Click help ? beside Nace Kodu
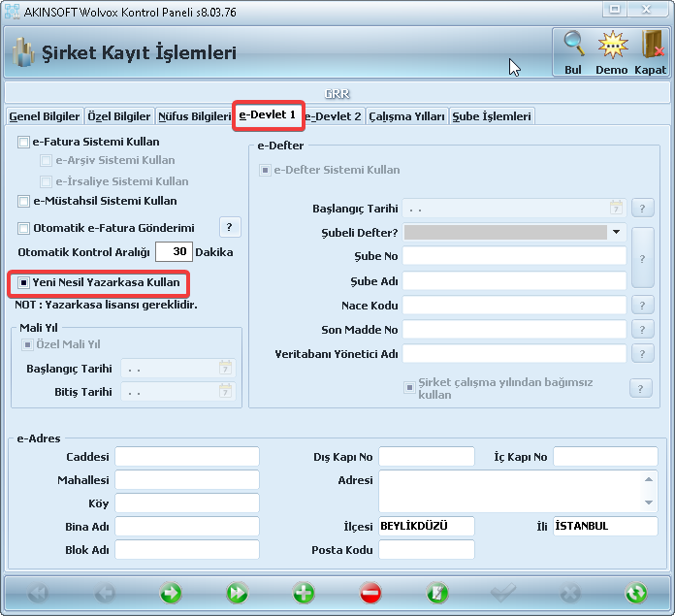Viewport: 675px width, 616px height. pyautogui.click(x=642, y=306)
